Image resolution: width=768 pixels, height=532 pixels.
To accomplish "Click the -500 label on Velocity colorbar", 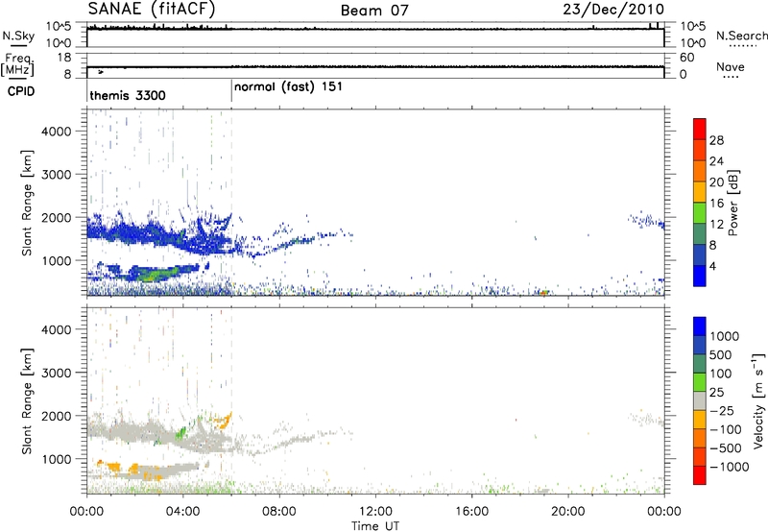I will [726, 447].
